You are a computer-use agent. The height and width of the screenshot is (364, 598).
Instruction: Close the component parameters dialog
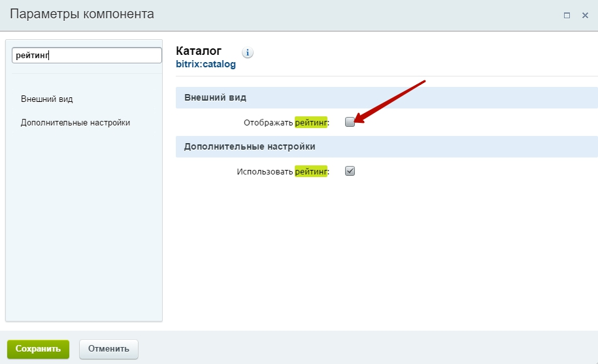[x=585, y=15]
